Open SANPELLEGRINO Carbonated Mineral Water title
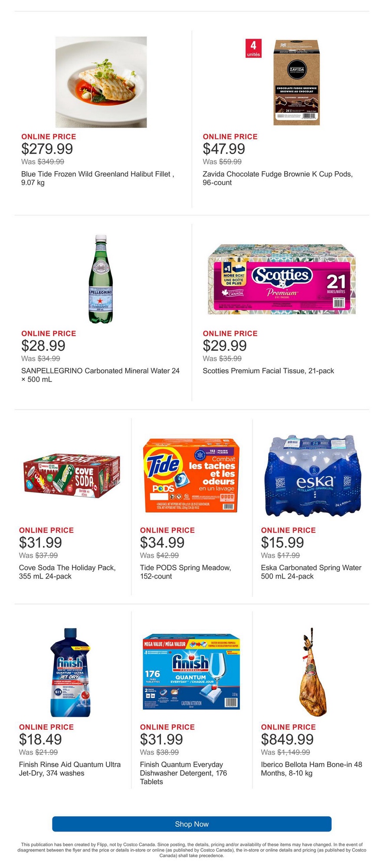 click(100, 375)
